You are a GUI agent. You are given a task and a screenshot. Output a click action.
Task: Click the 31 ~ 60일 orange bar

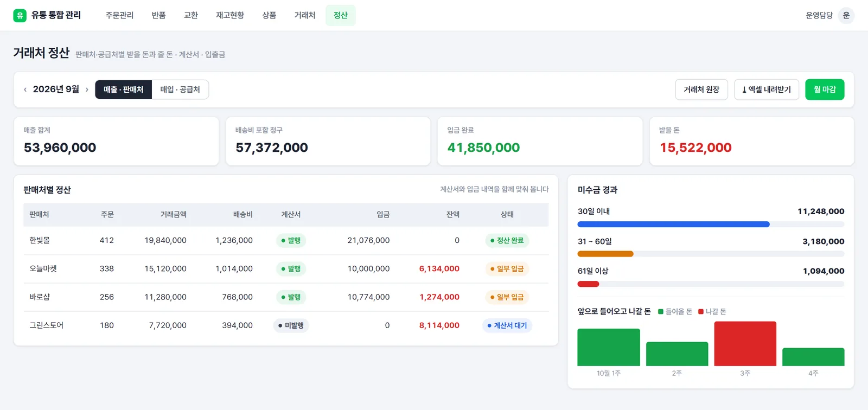coord(605,254)
